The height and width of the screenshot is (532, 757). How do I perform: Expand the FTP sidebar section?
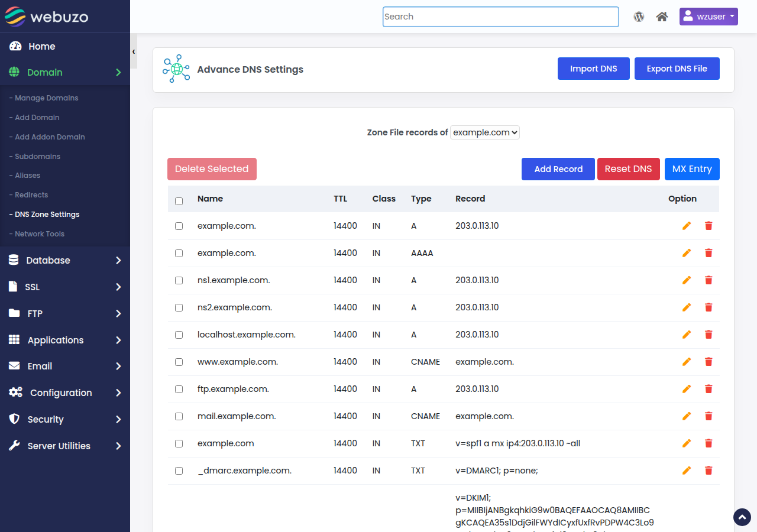[65, 313]
